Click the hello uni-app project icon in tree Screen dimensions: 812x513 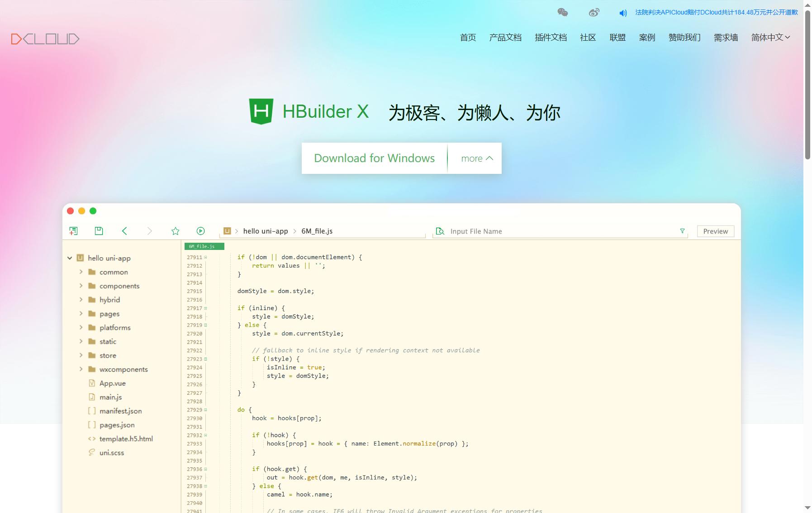pos(80,258)
